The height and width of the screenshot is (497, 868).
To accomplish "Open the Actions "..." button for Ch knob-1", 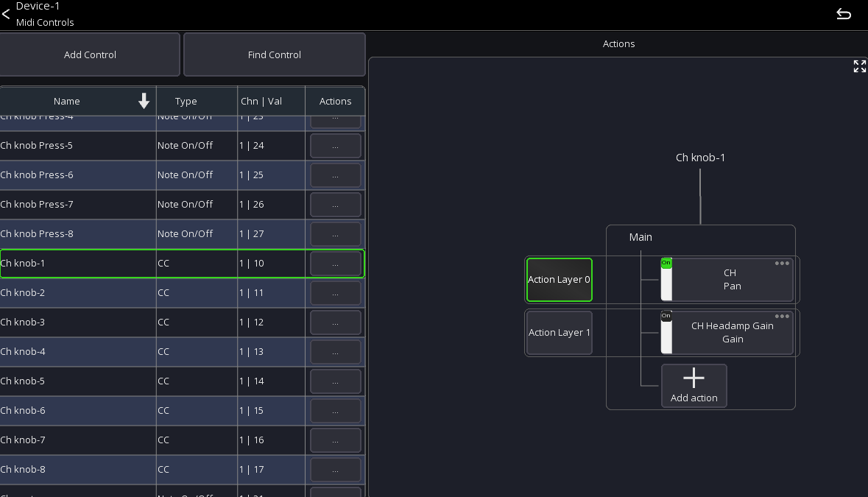I will point(335,263).
